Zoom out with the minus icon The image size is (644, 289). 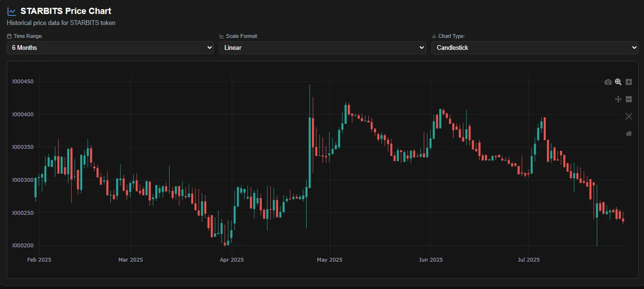click(x=628, y=99)
